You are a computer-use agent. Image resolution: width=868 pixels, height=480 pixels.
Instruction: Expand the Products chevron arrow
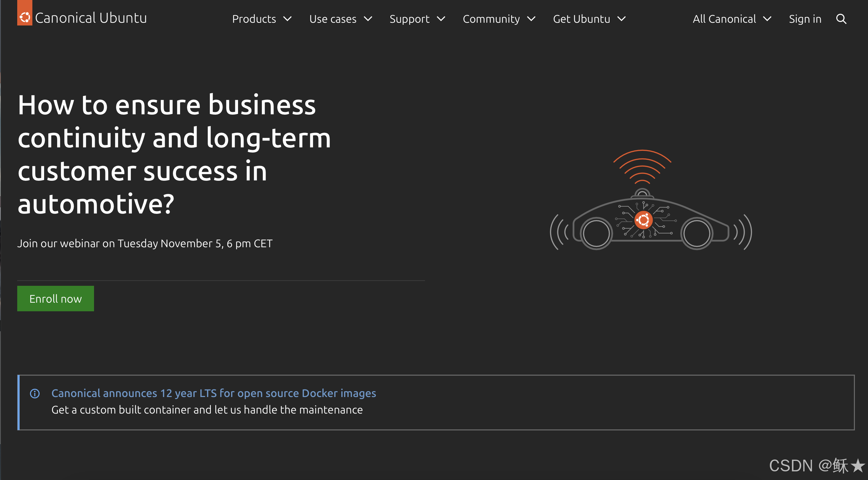click(x=288, y=19)
